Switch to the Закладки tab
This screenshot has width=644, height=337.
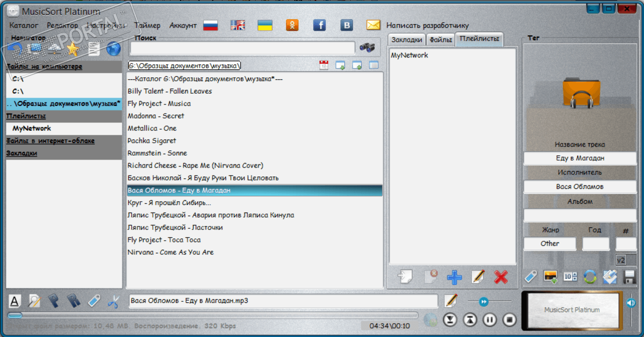(407, 40)
